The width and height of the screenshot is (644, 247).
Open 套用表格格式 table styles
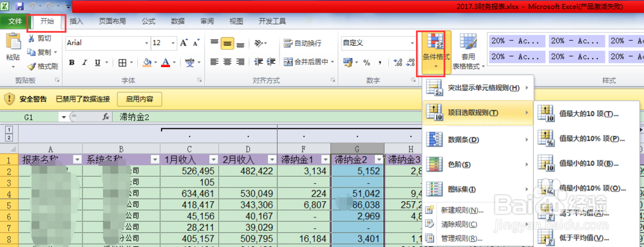469,52
